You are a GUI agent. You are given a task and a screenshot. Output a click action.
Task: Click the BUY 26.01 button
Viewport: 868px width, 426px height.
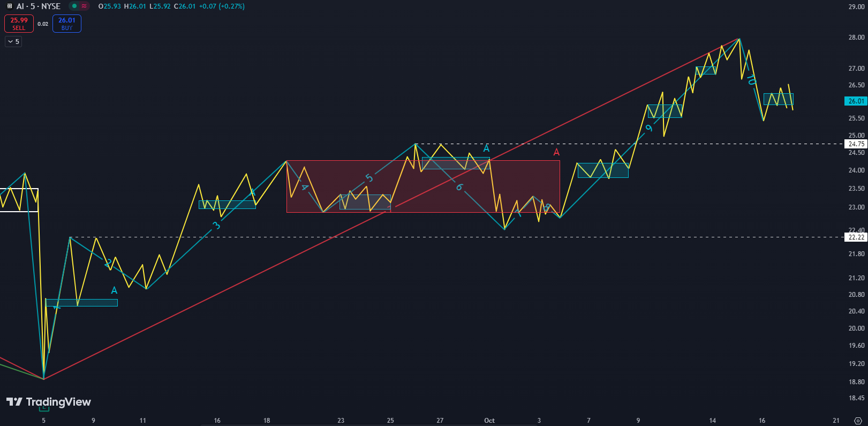coord(67,24)
